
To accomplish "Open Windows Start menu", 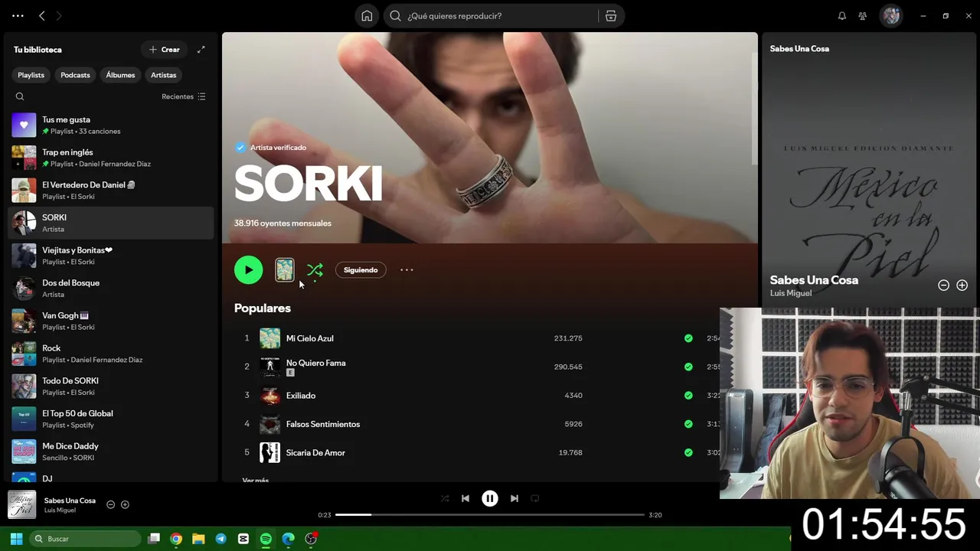I will 16,539.
